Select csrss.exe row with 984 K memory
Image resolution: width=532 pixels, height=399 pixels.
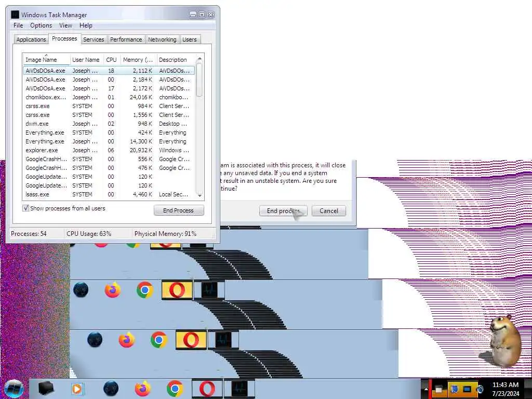pos(109,106)
